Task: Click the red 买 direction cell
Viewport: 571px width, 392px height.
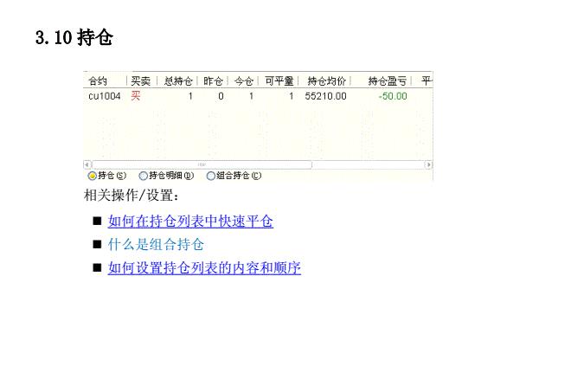Action: point(136,96)
